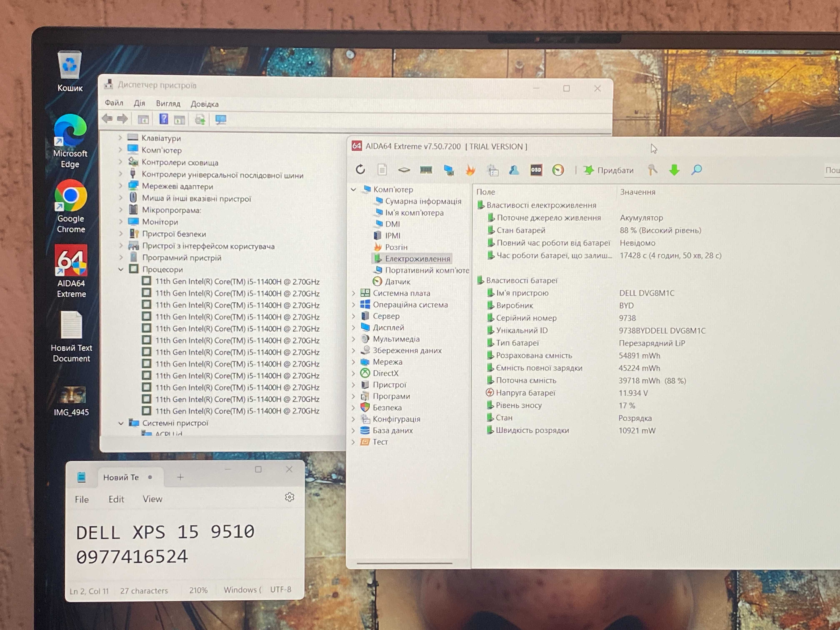Click the Значення column header in AIDA64
The image size is (840, 630).
(637, 192)
